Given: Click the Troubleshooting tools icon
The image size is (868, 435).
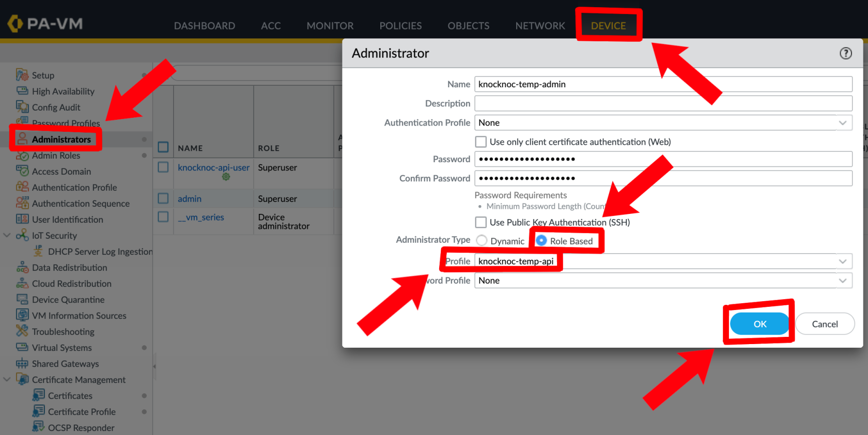Looking at the screenshot, I should click(22, 331).
